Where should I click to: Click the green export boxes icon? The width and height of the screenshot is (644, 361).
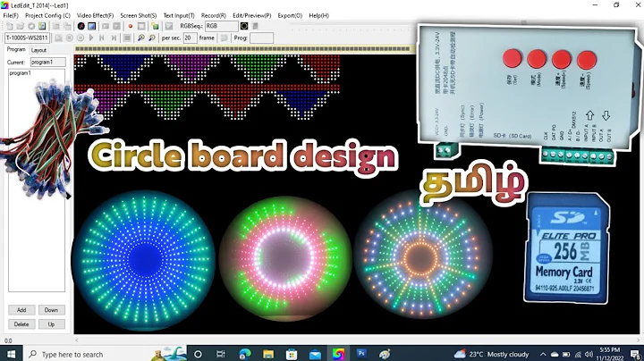[156, 26]
